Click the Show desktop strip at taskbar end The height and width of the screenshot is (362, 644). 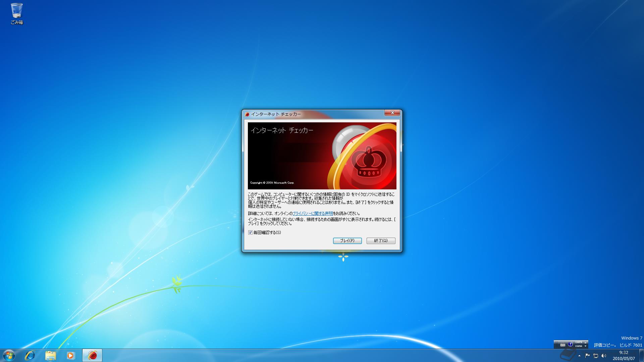click(x=641, y=355)
